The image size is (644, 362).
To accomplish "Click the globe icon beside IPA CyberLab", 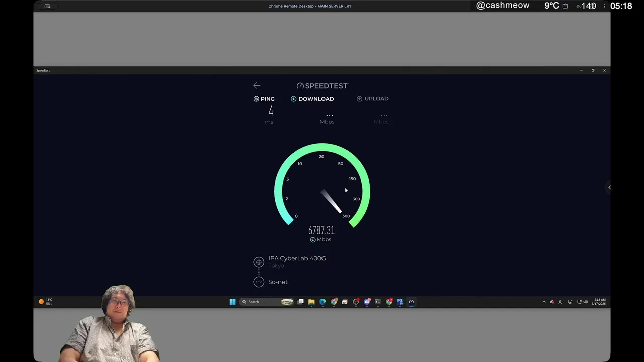I will 259,262.
